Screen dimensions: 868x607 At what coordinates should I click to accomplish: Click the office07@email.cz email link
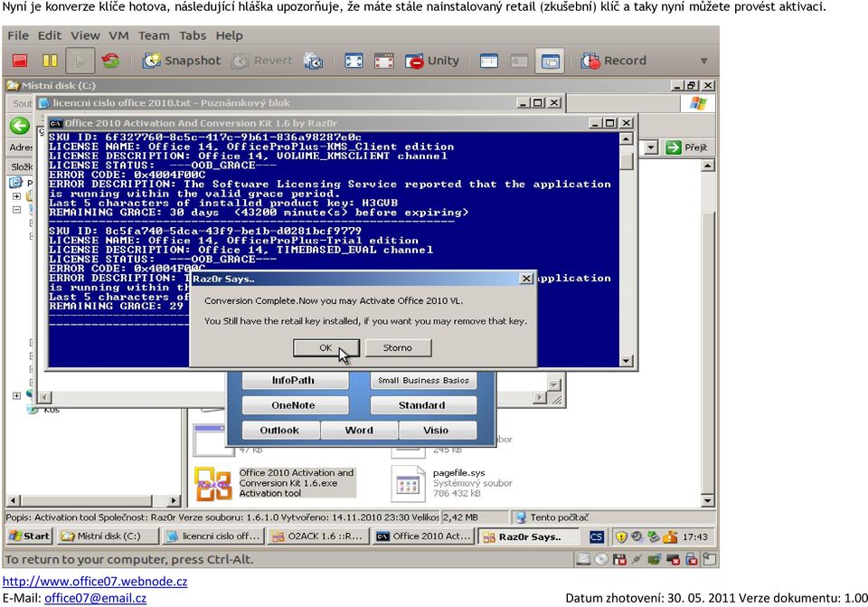[x=95, y=598]
